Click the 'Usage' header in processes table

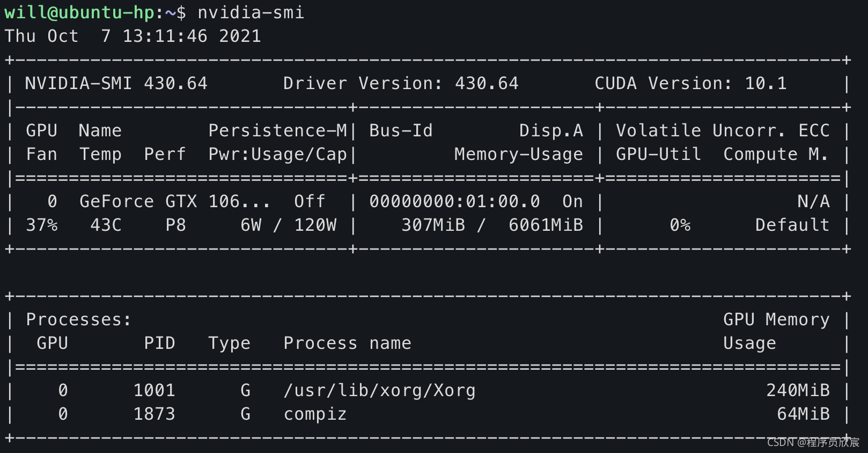pyautogui.click(x=749, y=343)
